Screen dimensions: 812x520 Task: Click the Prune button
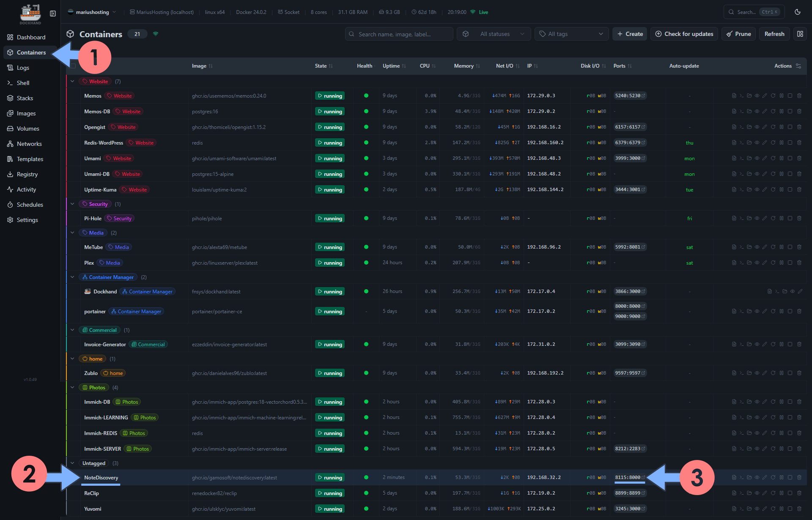(x=738, y=34)
